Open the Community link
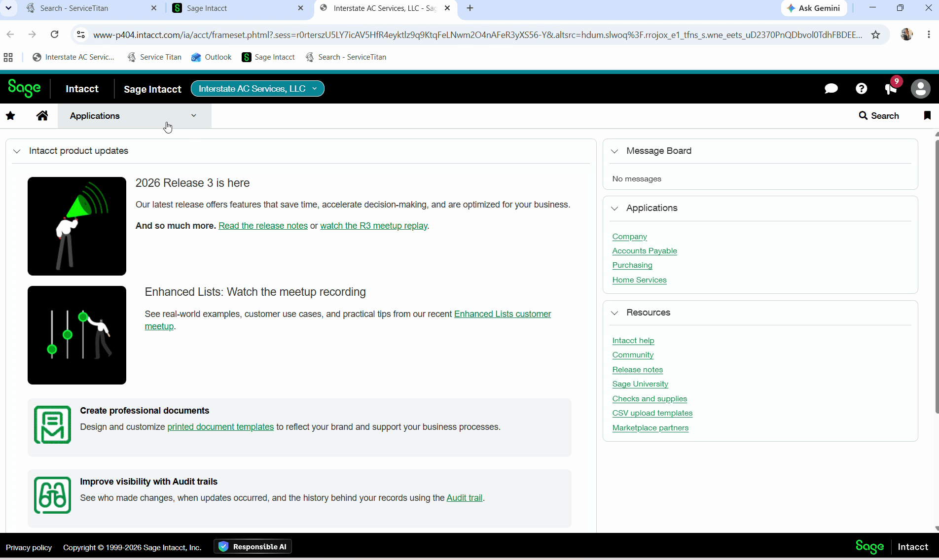 [632, 355]
